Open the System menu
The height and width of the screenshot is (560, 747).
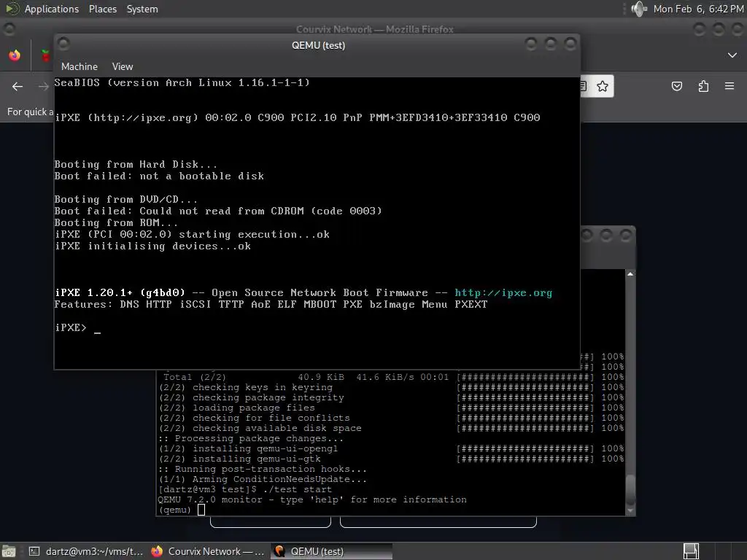(x=142, y=9)
